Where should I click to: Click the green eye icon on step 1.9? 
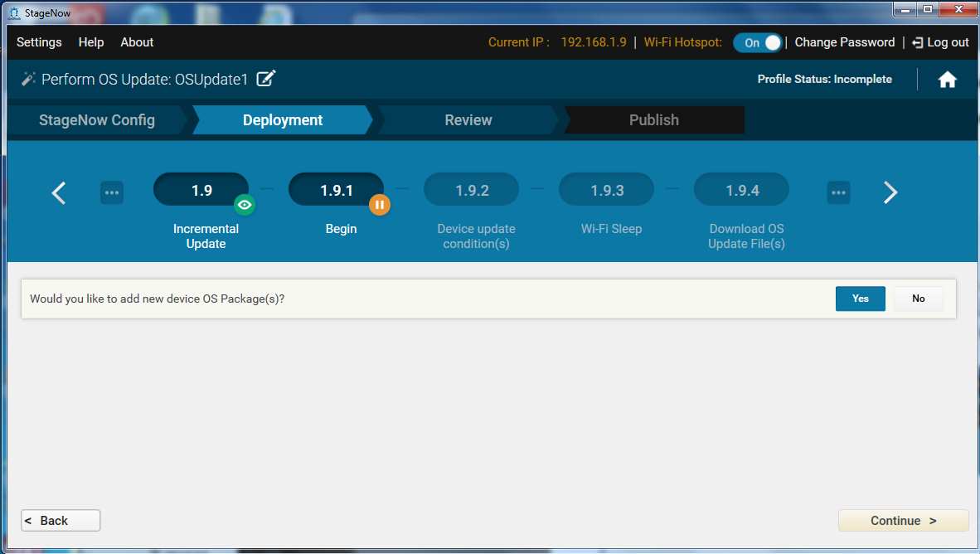(x=244, y=204)
